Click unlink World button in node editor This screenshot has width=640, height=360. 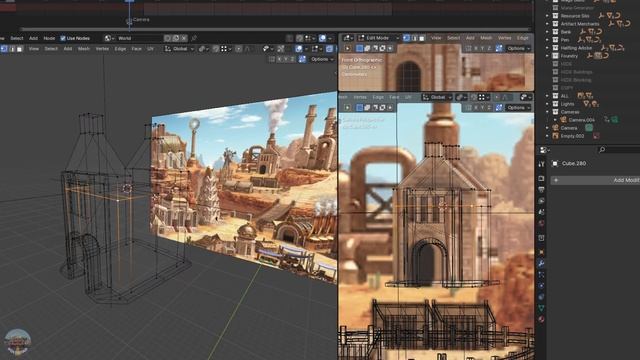click(x=184, y=38)
